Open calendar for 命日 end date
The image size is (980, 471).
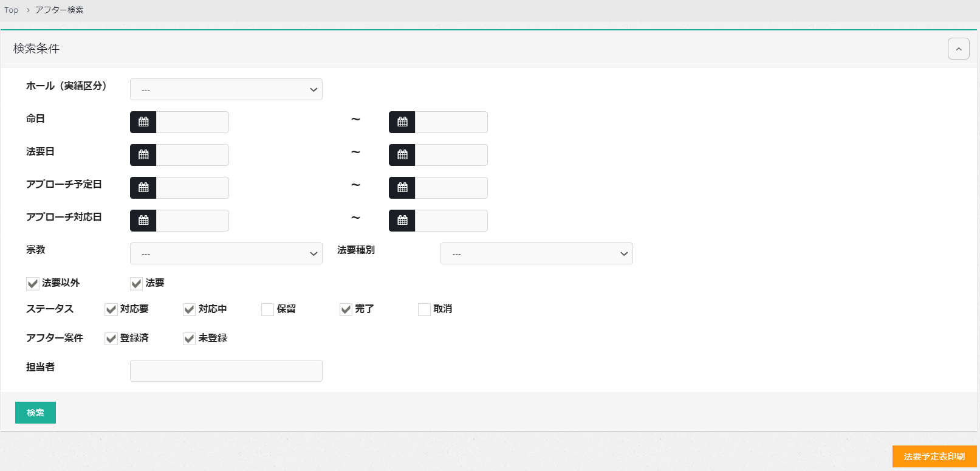[402, 122]
